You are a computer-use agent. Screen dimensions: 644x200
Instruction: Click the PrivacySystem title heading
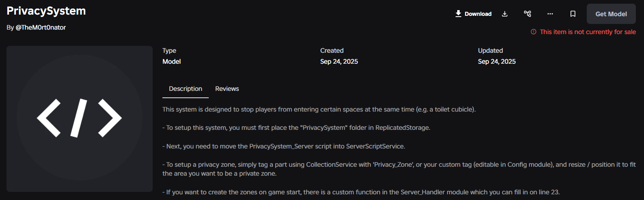(x=46, y=11)
